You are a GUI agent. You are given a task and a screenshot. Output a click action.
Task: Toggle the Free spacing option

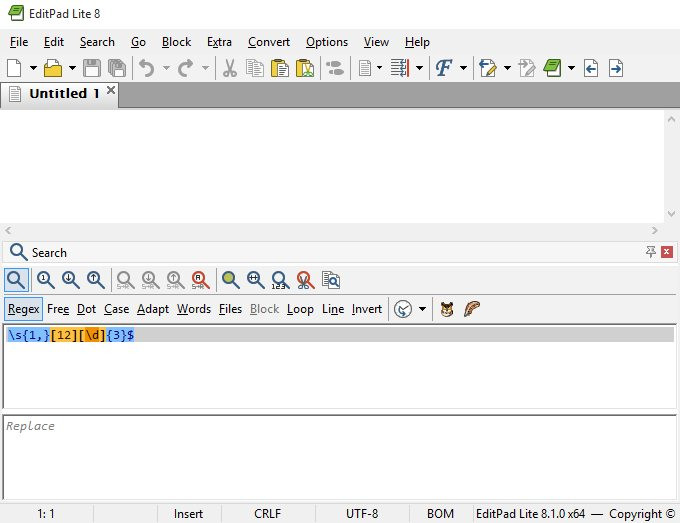click(x=58, y=309)
